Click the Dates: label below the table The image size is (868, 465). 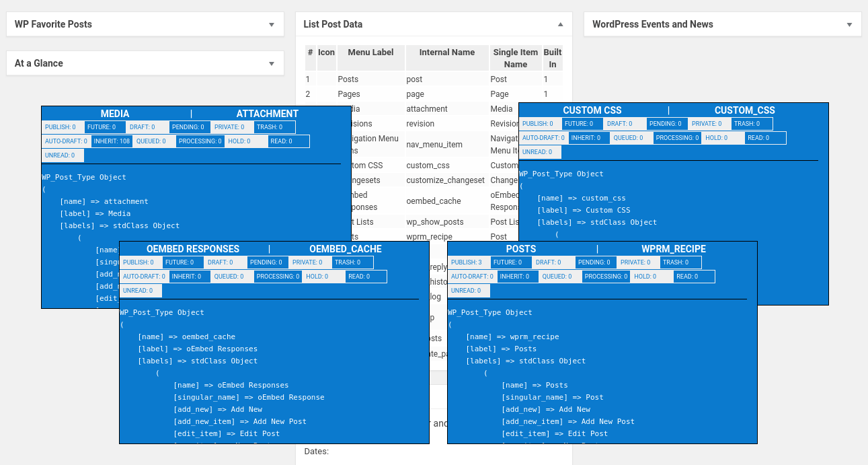coord(317,451)
